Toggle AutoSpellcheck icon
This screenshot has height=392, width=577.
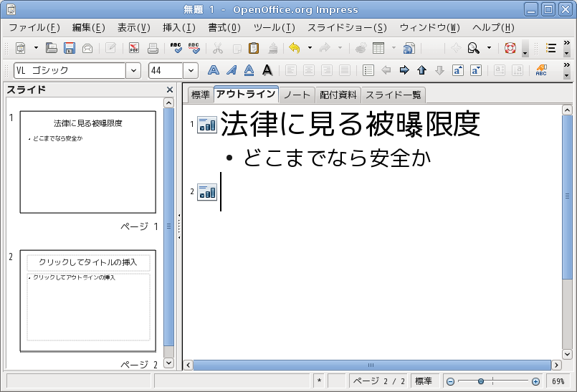tap(194, 48)
